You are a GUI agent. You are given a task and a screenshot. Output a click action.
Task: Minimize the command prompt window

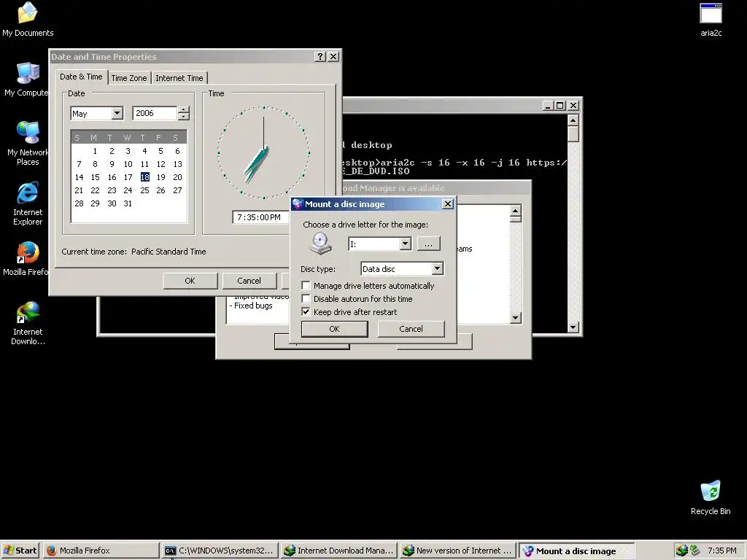click(547, 105)
